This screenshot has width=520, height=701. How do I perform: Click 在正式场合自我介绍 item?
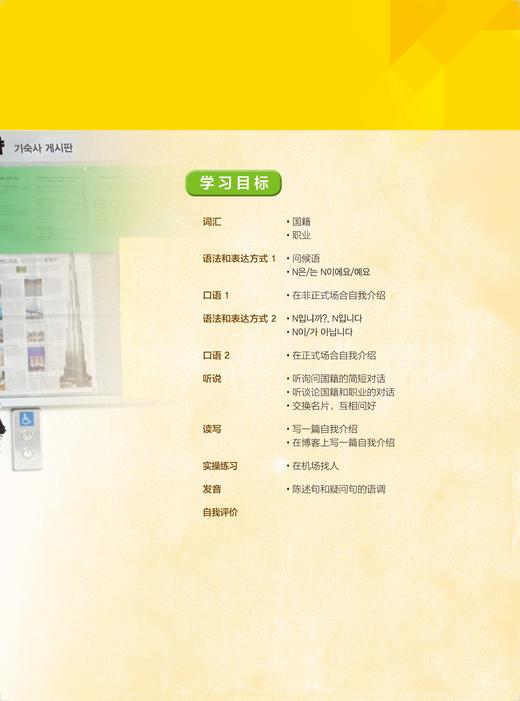tap(334, 356)
